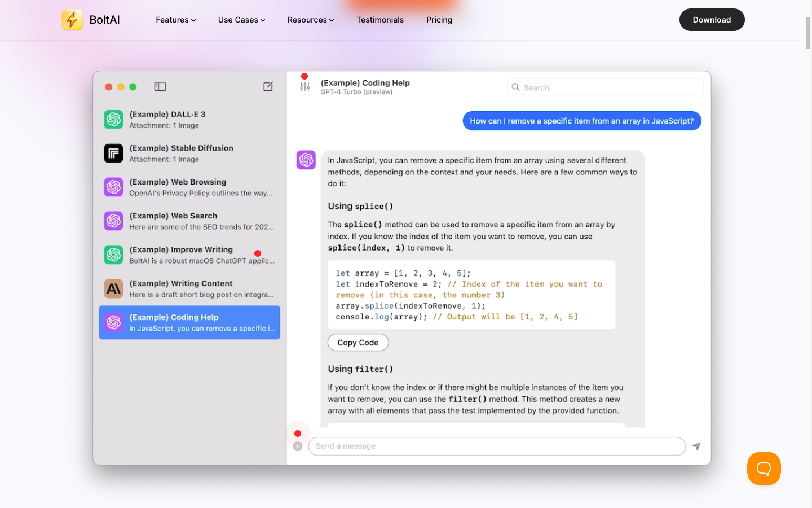Screen dimensions: 812x508
Task: Click the console.log(array) code line
Action: click(x=457, y=317)
